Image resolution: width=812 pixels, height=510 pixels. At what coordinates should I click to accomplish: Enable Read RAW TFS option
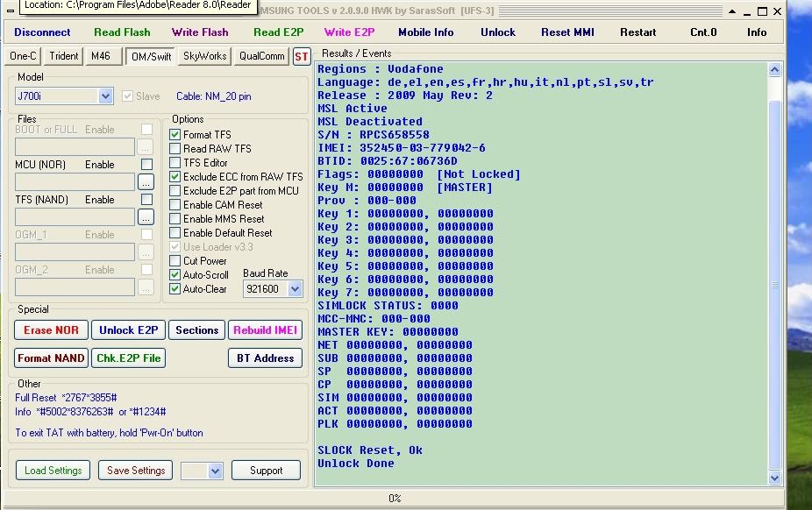tap(175, 148)
